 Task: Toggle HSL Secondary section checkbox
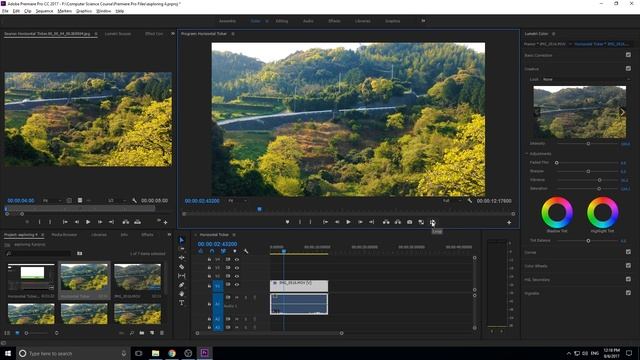[628, 279]
